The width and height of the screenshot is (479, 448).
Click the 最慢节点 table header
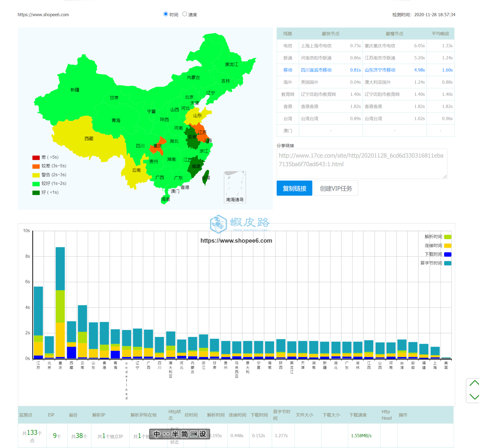click(394, 33)
